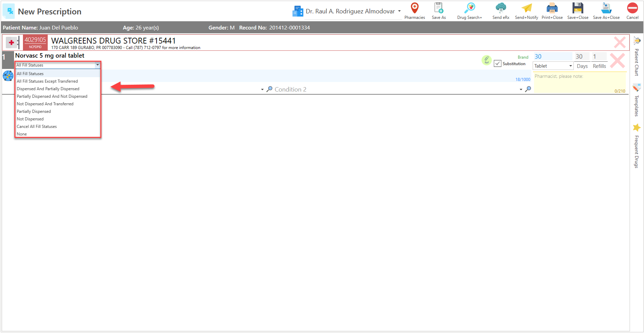Click the Brand label
644x333 pixels.
(523, 57)
